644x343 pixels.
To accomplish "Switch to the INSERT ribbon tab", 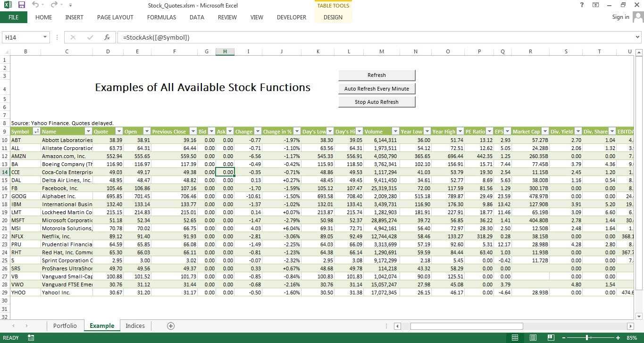I will [74, 17].
